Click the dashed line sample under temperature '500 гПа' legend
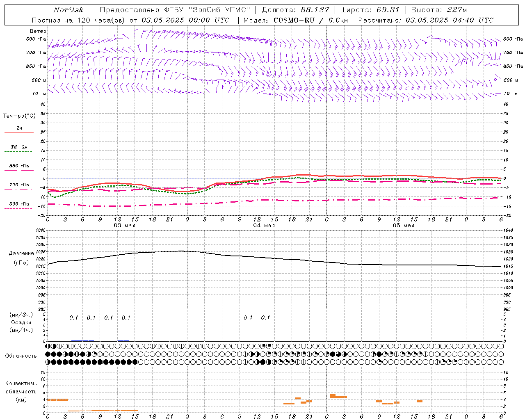 (18, 209)
